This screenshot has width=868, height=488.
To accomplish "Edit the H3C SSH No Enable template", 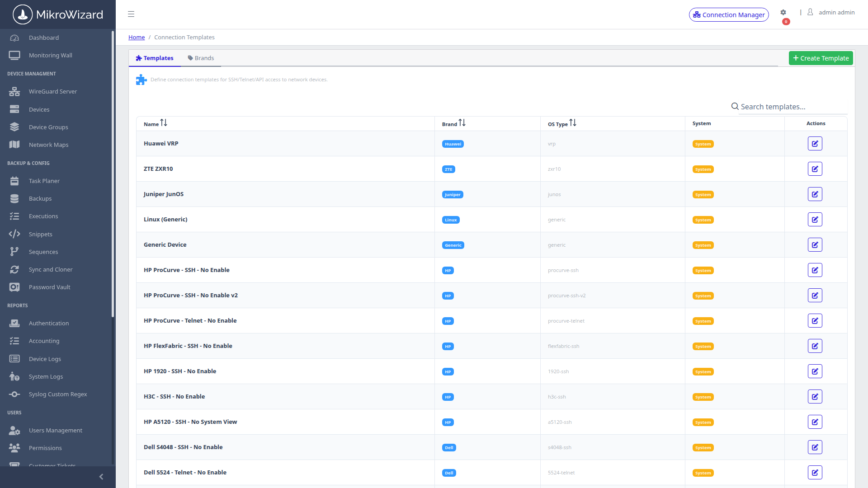I will tap(815, 397).
